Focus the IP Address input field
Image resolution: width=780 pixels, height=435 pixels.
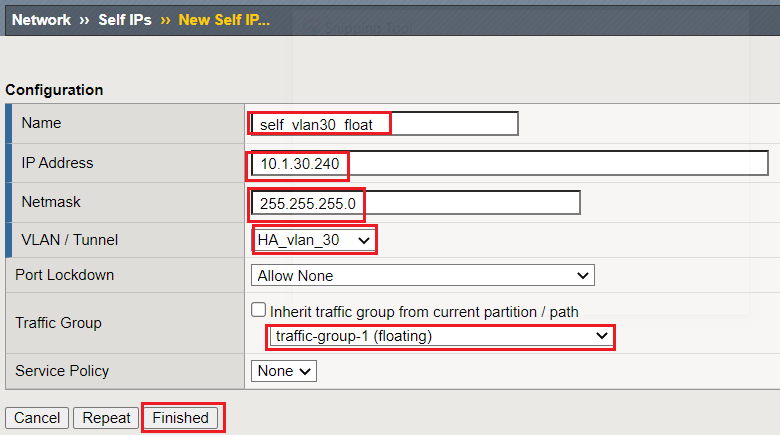pyautogui.click(x=509, y=163)
